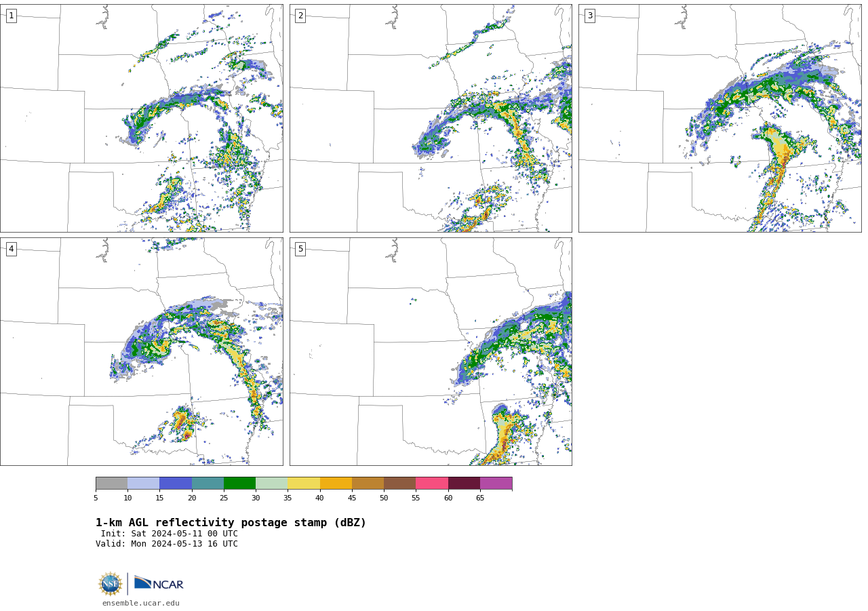This screenshot has height=611, width=868.
Task: Click the NCAR logo
Action: click(159, 583)
